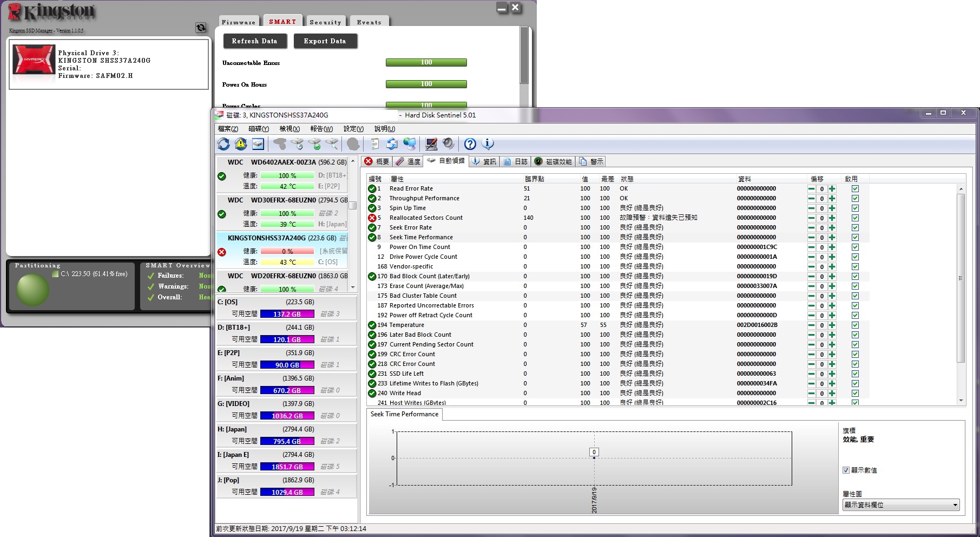The image size is (980, 537).
Task: Click HyperX drive thumbnail in Kingston window
Action: [34, 59]
